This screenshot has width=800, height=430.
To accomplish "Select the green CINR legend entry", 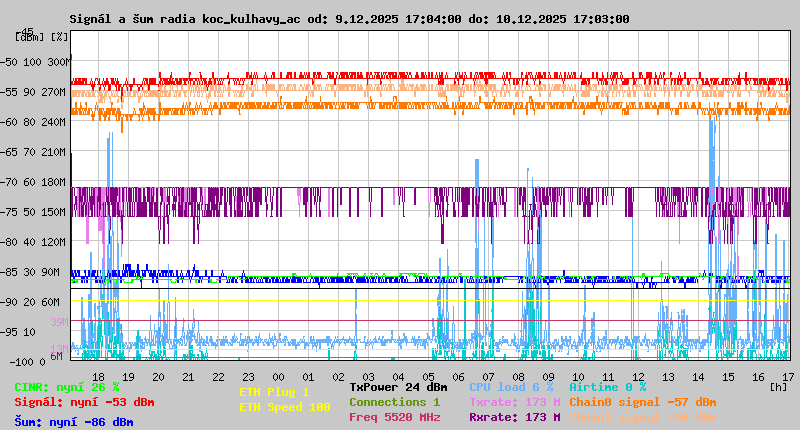I will coord(66,387).
